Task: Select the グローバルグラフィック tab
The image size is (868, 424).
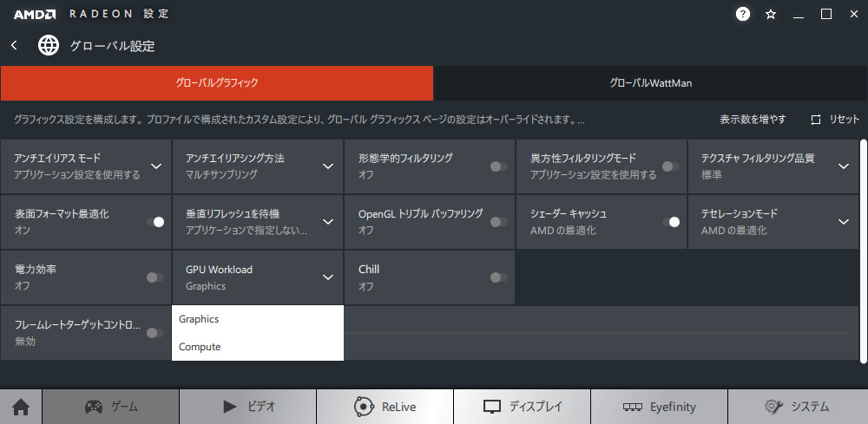Action: [217, 83]
